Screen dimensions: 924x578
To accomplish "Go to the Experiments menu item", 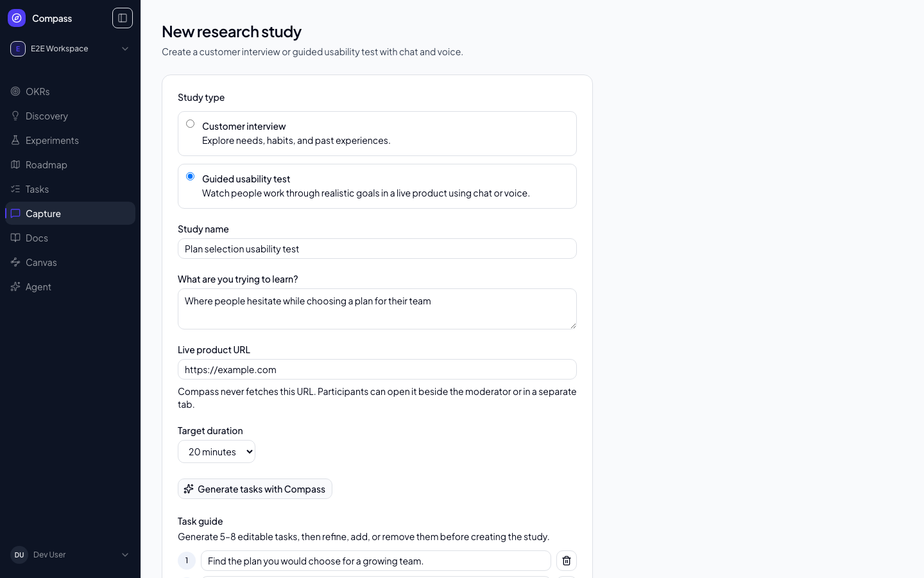I will (x=70, y=140).
